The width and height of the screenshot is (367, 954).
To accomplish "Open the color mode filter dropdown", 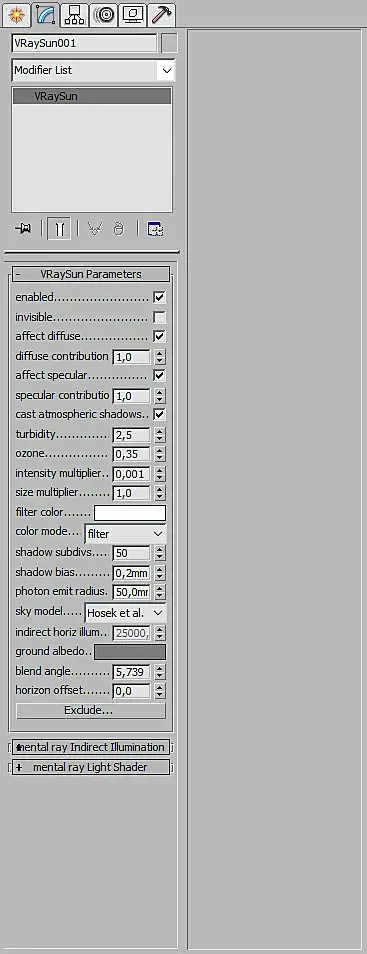I will pos(125,534).
